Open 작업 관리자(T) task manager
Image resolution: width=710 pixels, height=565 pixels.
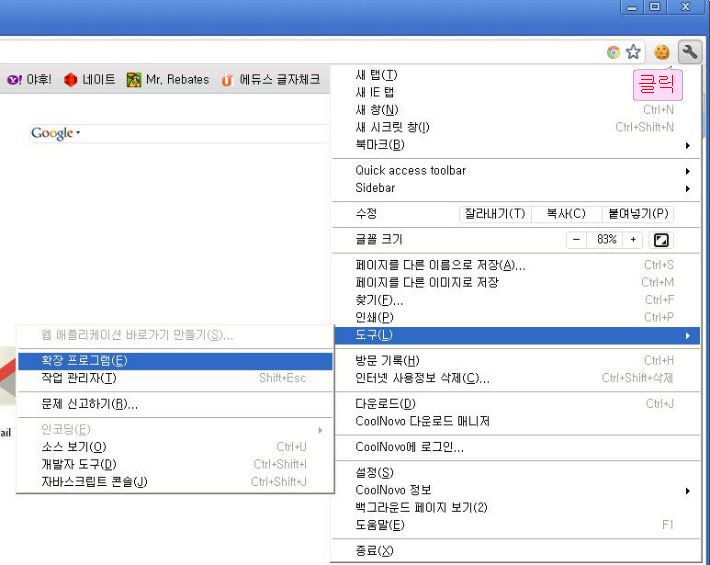pos(175,378)
